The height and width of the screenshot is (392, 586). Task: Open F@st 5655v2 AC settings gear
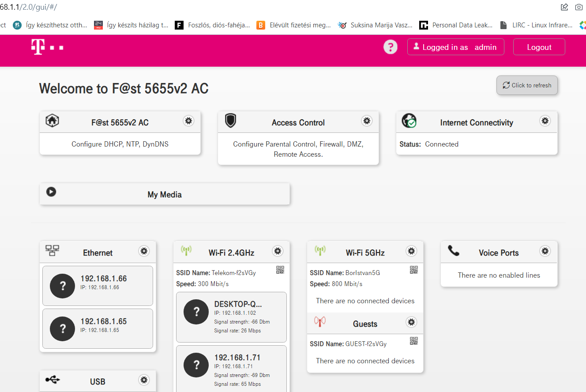pyautogui.click(x=188, y=121)
